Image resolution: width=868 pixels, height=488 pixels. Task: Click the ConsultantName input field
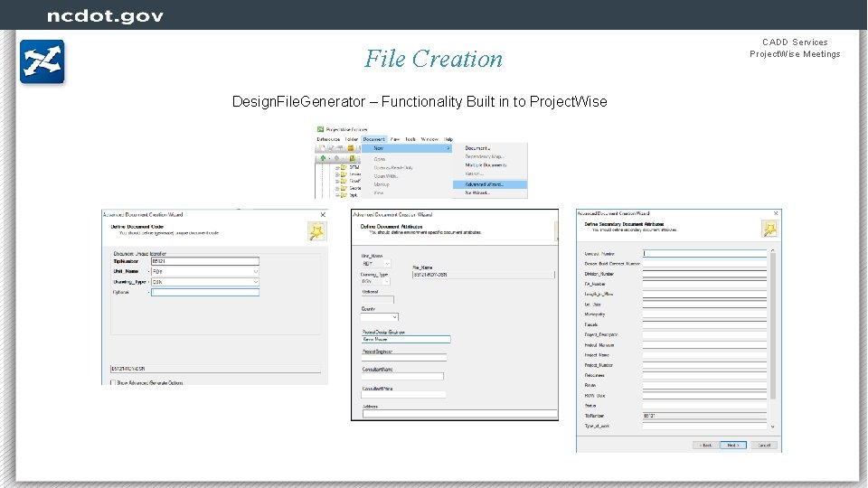(402, 376)
